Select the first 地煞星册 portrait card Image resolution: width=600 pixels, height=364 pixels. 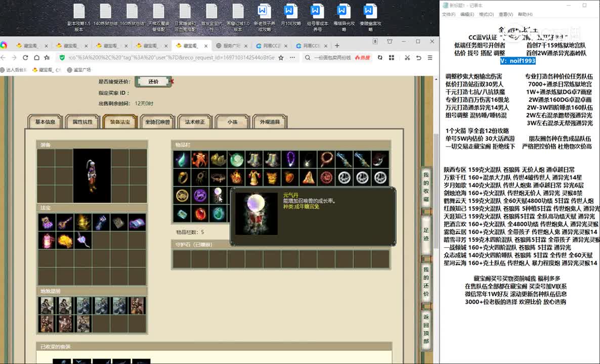click(47, 306)
